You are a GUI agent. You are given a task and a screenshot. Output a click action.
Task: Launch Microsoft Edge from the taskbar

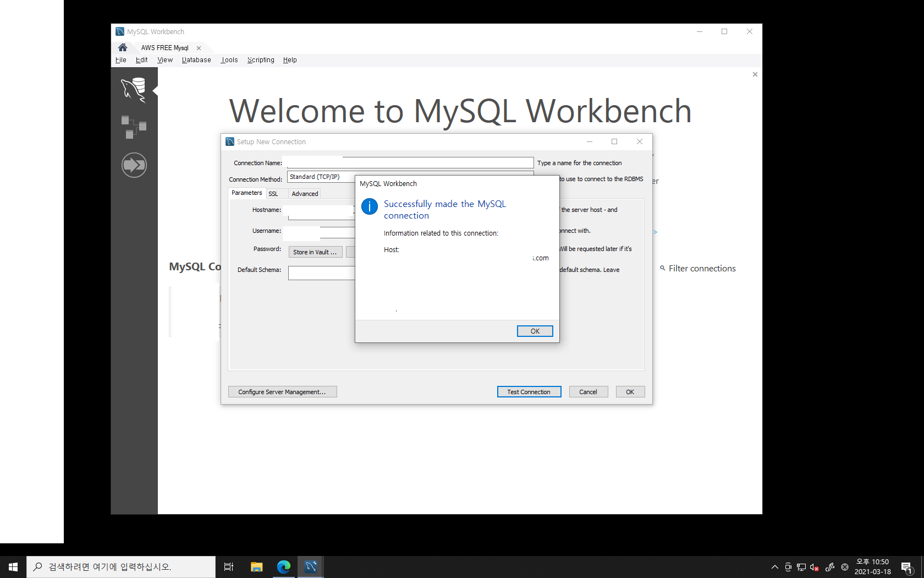point(284,567)
